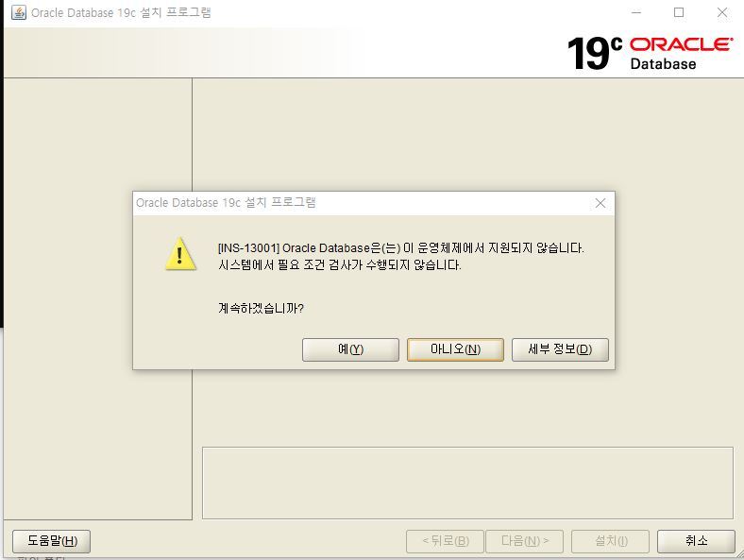Click the yellow warning triangle icon
744x560 pixels.
[x=180, y=254]
